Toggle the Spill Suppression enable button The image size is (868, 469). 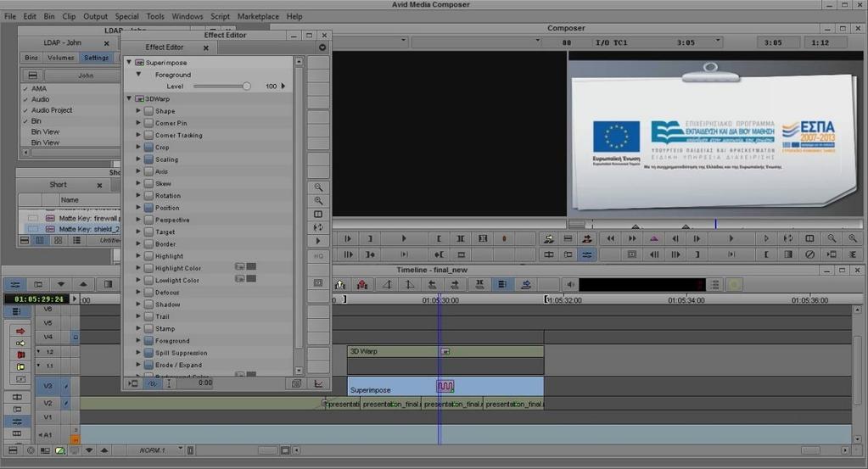pyautogui.click(x=148, y=353)
